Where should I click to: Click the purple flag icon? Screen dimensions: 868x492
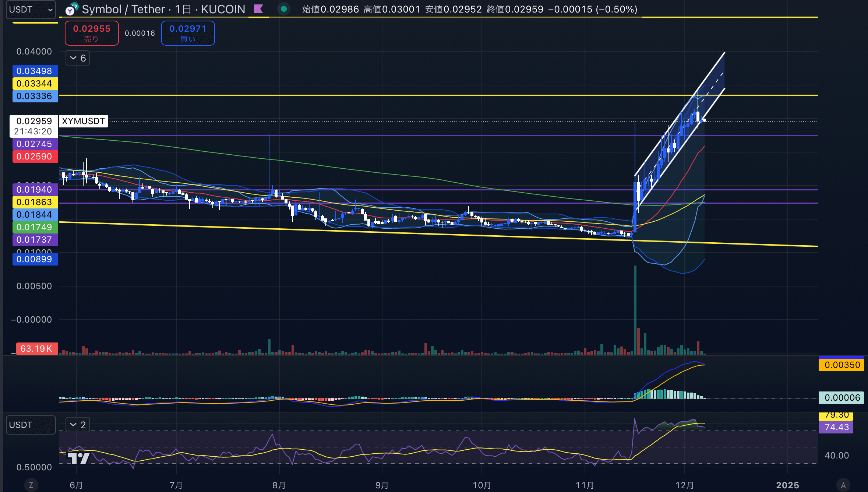pyautogui.click(x=258, y=9)
